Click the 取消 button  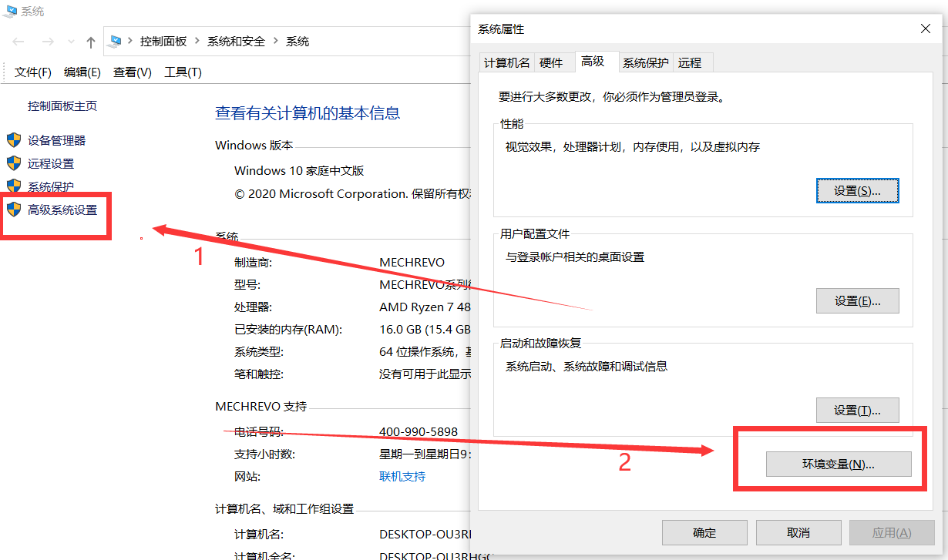[x=798, y=532]
